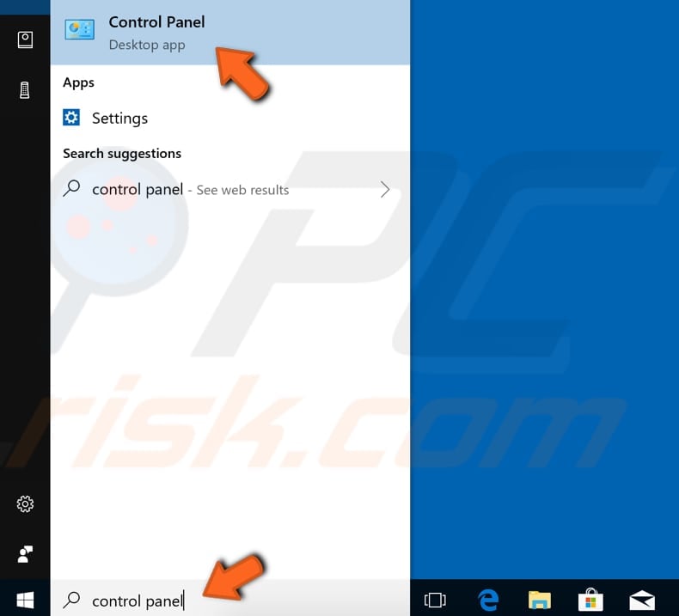Open search settings gear in sidebar
The width and height of the screenshot is (679, 616).
(25, 503)
